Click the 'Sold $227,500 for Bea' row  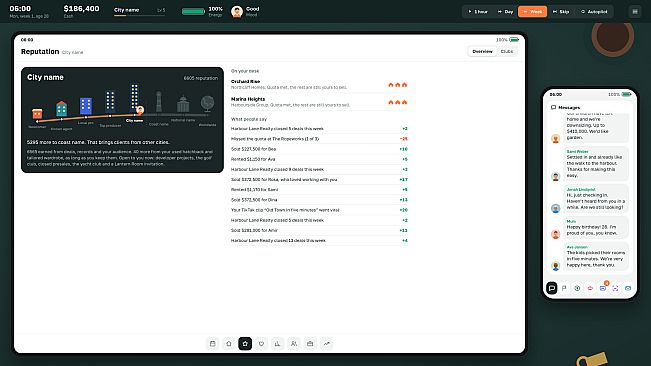pyautogui.click(x=319, y=149)
